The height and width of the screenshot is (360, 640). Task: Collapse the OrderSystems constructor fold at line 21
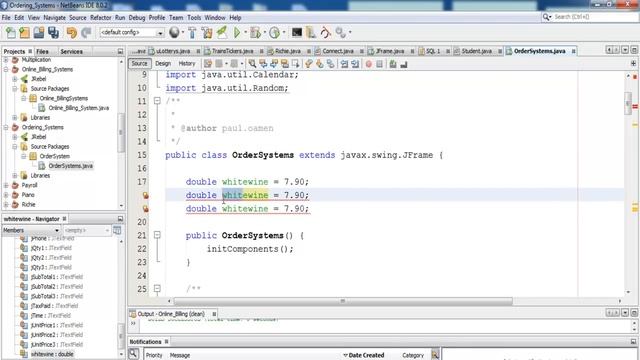157,235
